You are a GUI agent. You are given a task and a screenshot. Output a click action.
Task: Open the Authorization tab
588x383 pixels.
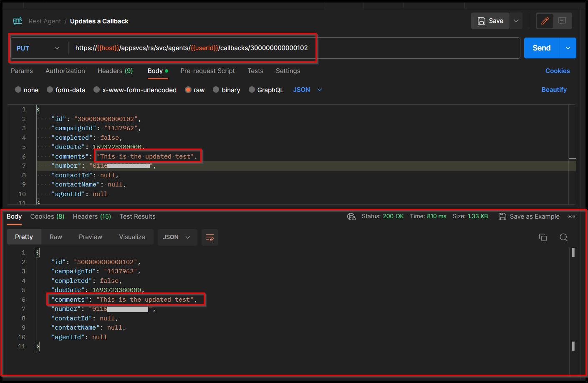point(65,71)
